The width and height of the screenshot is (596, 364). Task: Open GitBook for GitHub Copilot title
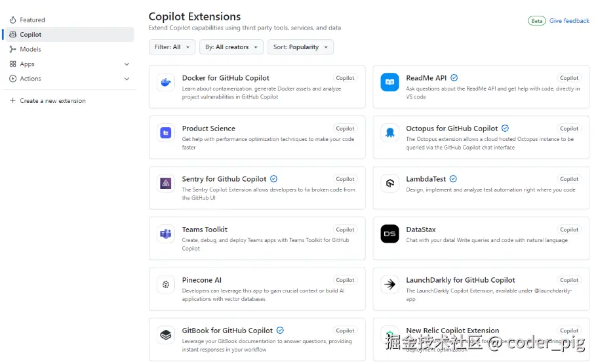click(x=228, y=331)
